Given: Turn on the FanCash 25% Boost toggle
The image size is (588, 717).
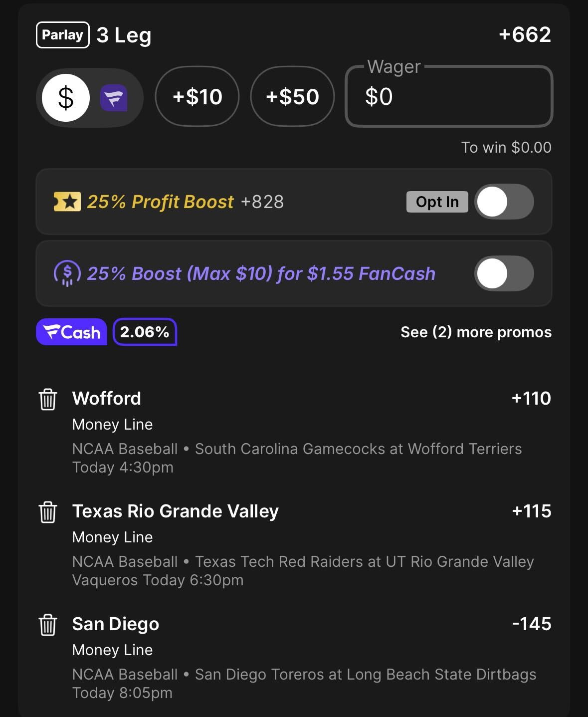Looking at the screenshot, I should coord(504,274).
